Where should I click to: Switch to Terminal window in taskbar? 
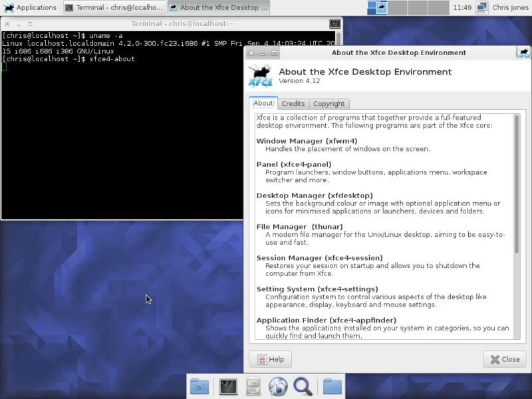click(114, 7)
